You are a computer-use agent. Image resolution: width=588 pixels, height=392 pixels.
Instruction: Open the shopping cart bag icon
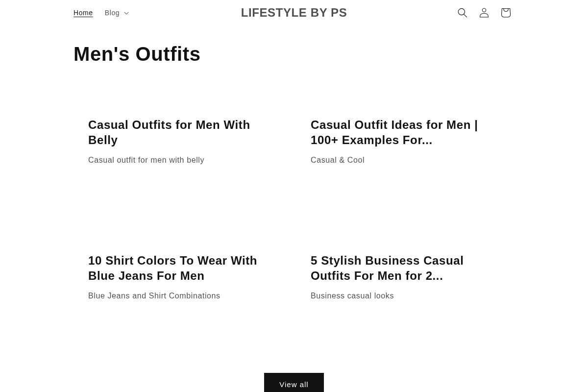coord(506,13)
